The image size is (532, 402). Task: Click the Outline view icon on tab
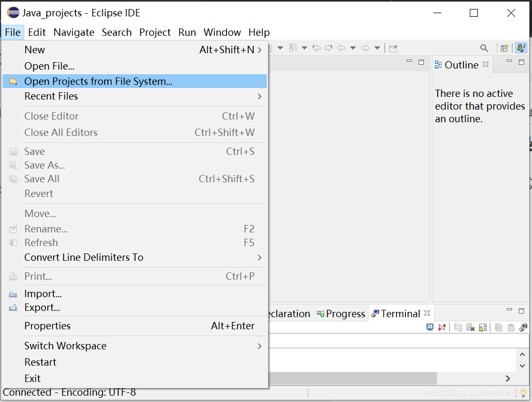438,65
